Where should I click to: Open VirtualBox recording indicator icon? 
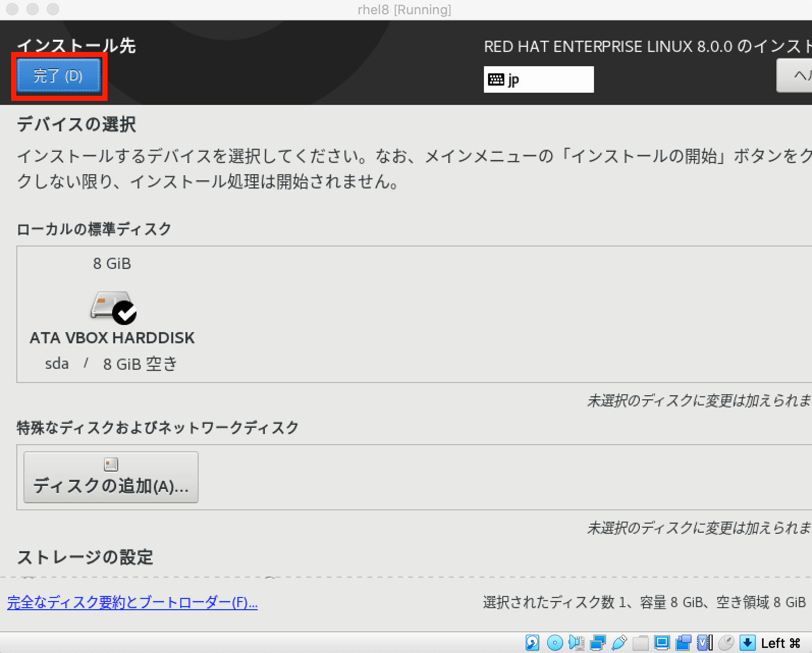(683, 643)
